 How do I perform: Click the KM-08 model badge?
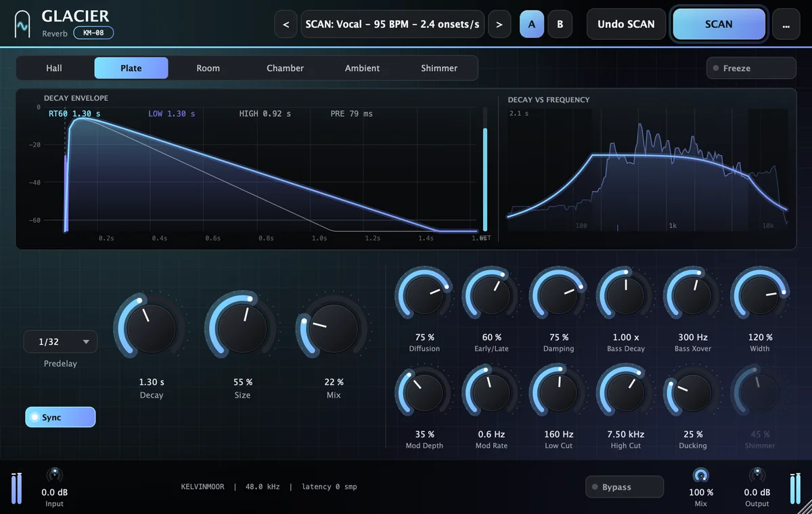coord(93,33)
